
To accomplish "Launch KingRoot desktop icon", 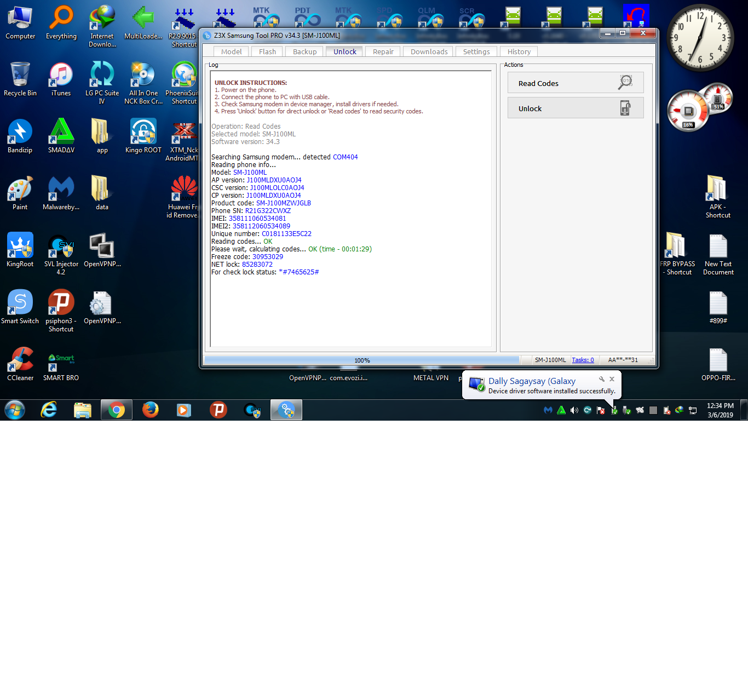I will (x=20, y=251).
